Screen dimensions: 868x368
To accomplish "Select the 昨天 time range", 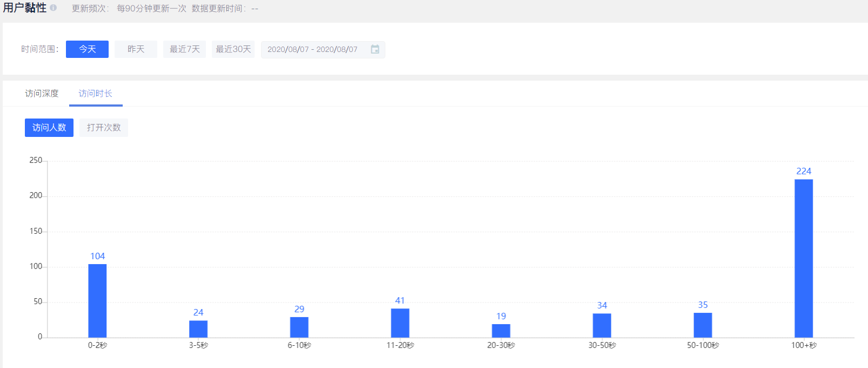I will (136, 49).
